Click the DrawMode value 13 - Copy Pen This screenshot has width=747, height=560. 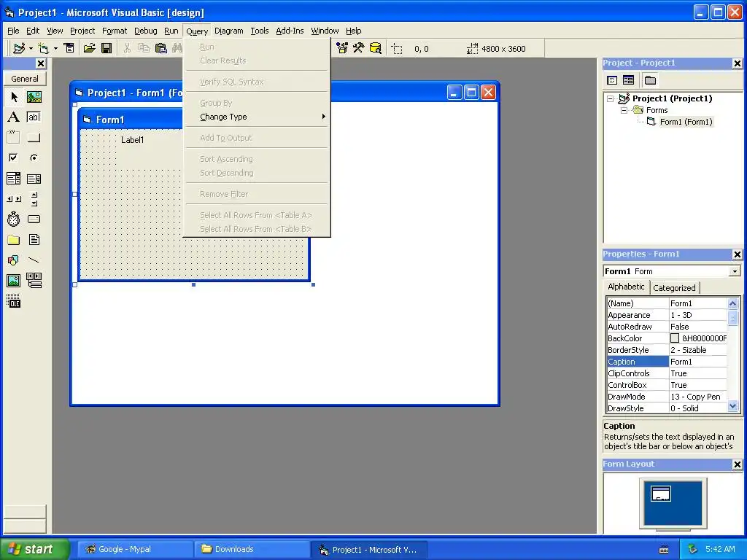coord(698,397)
